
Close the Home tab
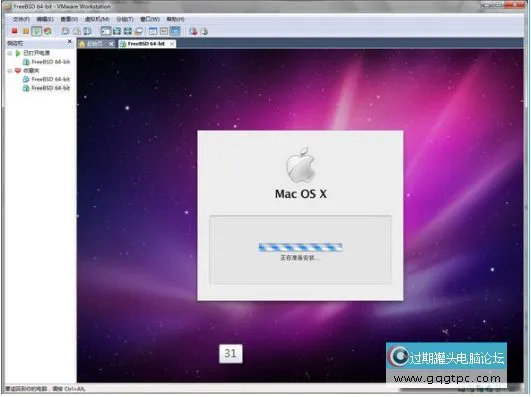111,44
